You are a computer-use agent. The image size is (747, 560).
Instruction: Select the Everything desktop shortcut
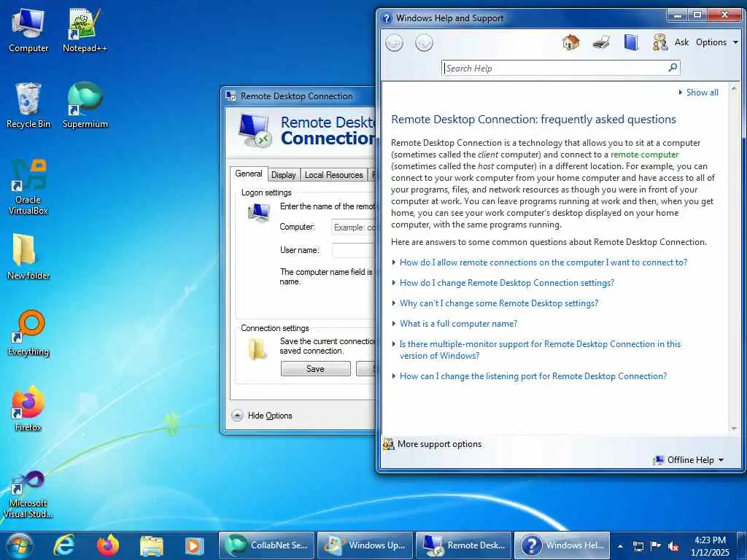(x=28, y=333)
